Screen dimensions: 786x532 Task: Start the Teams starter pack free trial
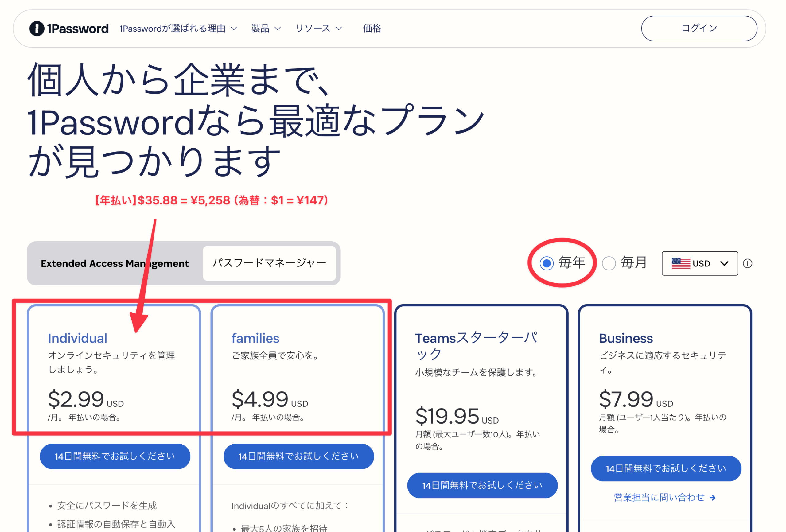pos(482,485)
